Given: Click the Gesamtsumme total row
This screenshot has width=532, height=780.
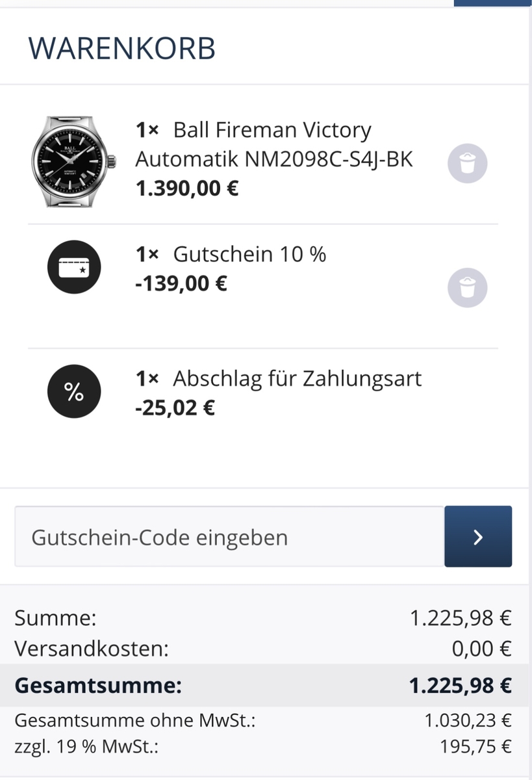Looking at the screenshot, I should point(266,685).
